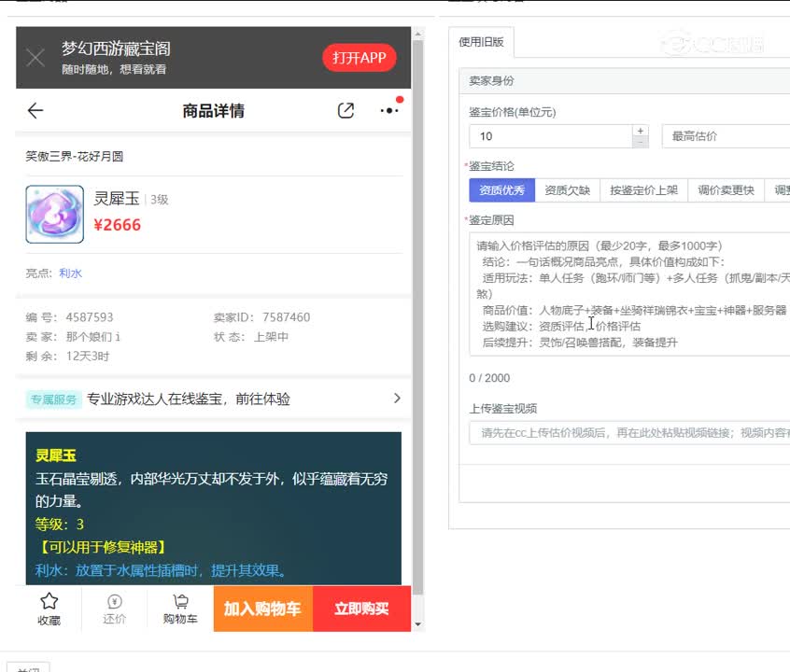Click the 剩余 12天3时 text
790x672 pixels.
pyautogui.click(x=67, y=357)
